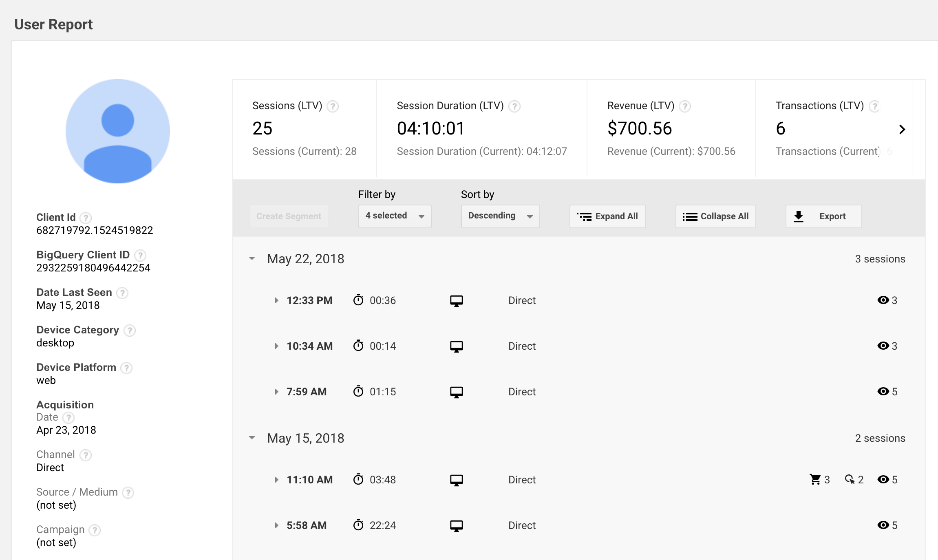Click the Collapse All list icon

point(689,216)
